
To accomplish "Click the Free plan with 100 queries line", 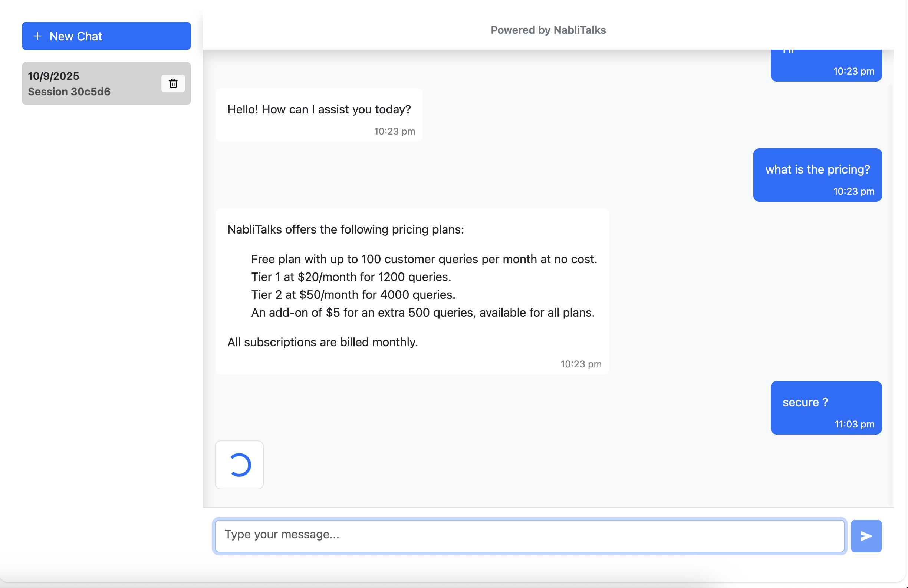I will (x=424, y=259).
